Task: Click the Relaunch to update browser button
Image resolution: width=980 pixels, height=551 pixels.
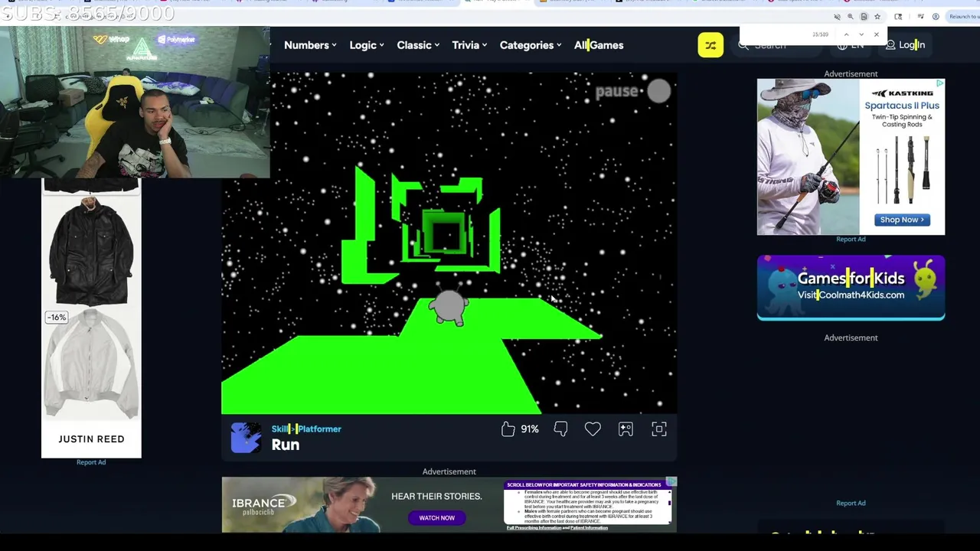Action: tap(963, 17)
